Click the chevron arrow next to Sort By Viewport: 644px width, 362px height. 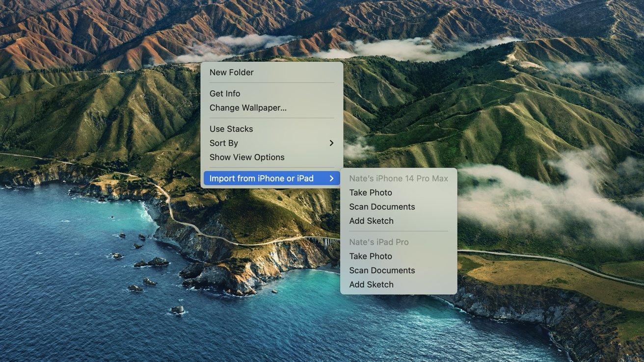click(x=331, y=143)
